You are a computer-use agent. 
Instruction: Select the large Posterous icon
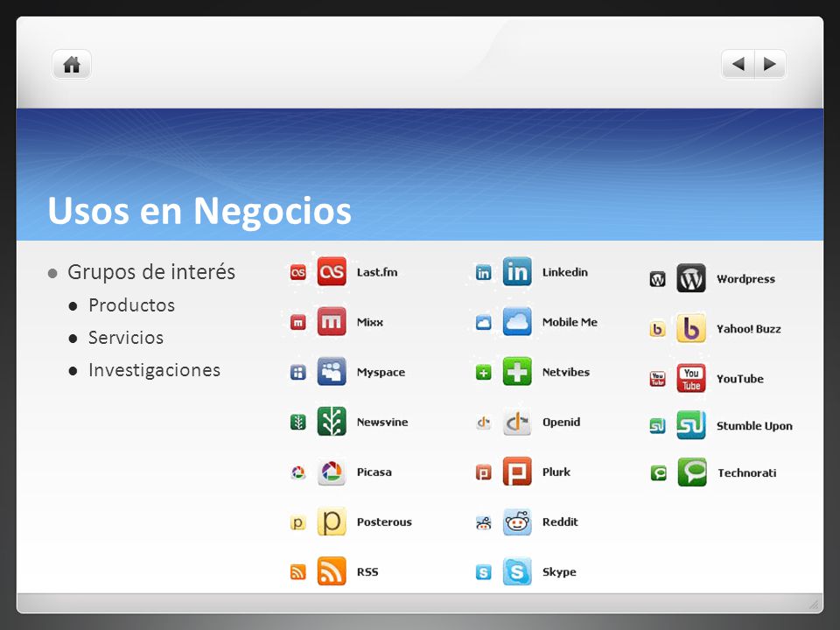pyautogui.click(x=332, y=521)
